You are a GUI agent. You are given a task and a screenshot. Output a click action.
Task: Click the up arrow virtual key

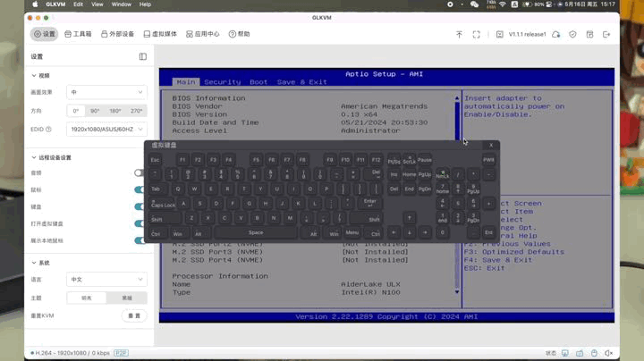tap(410, 218)
